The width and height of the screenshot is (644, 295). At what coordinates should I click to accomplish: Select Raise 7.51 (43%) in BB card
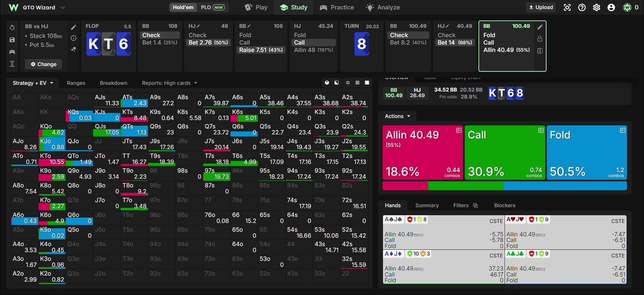coord(261,50)
